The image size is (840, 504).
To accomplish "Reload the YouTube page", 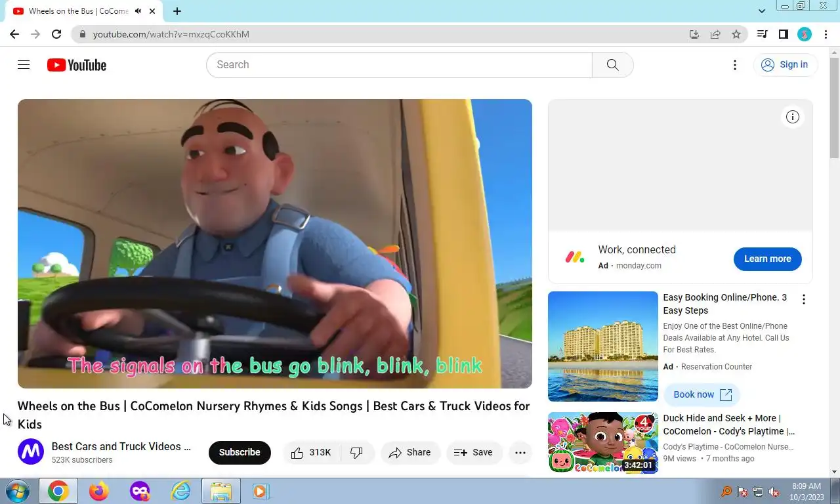I will [x=56, y=34].
